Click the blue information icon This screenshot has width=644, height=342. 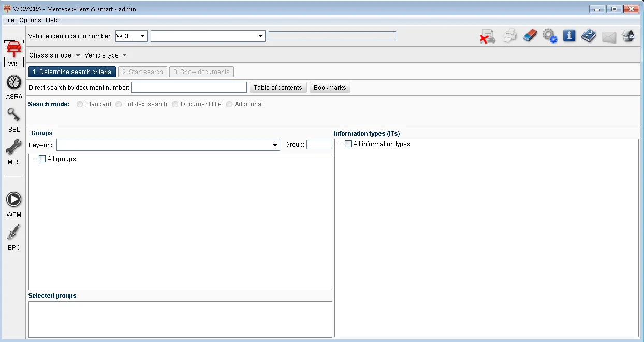569,36
